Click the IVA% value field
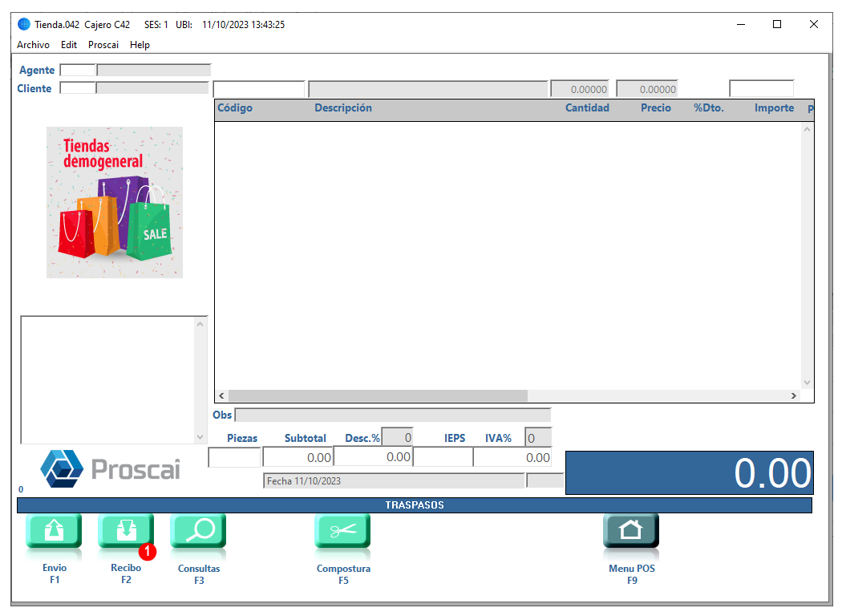This screenshot has width=842, height=616. pos(538,438)
